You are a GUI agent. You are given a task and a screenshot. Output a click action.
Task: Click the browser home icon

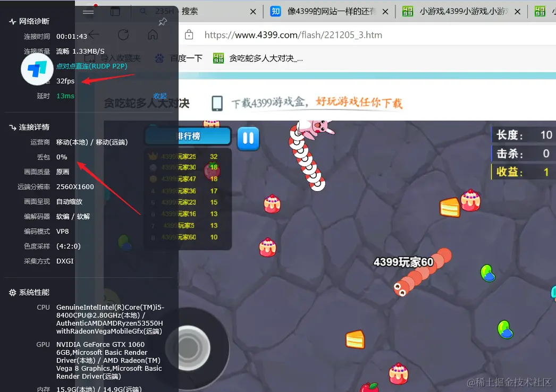click(153, 35)
